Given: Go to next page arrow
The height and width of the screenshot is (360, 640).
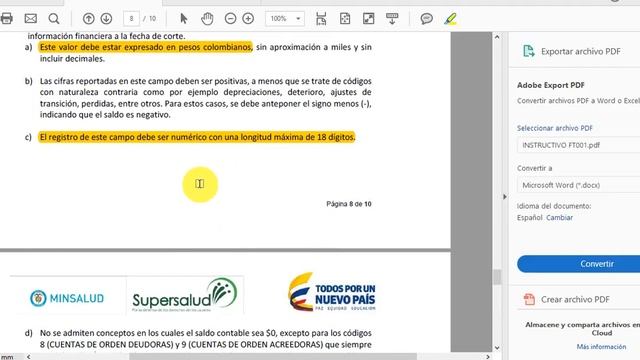Looking at the screenshot, I should point(106,18).
